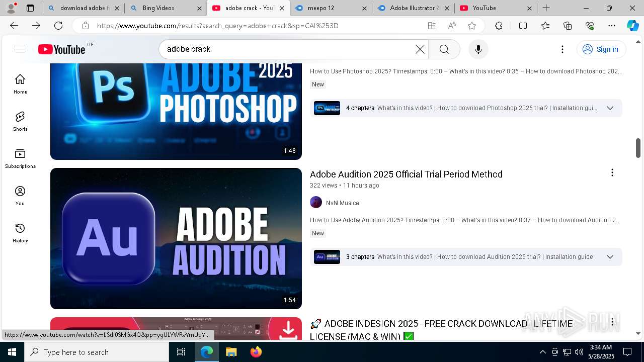Image resolution: width=644 pixels, height=362 pixels.
Task: Open Edge Settings and more menu
Action: 612,26
